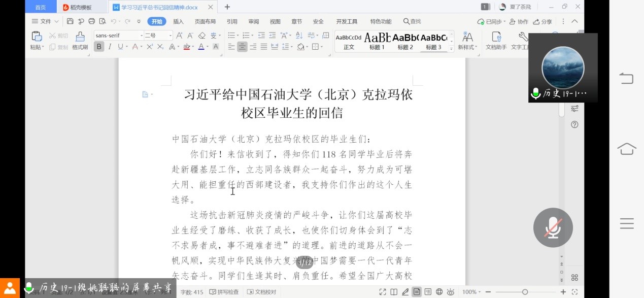Viewport: 644px width, 298px height.
Task: Align text left
Action: pyautogui.click(x=231, y=47)
